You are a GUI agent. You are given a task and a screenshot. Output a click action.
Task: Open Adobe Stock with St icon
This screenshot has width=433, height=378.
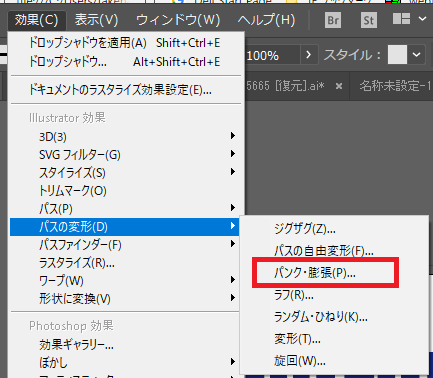point(368,21)
